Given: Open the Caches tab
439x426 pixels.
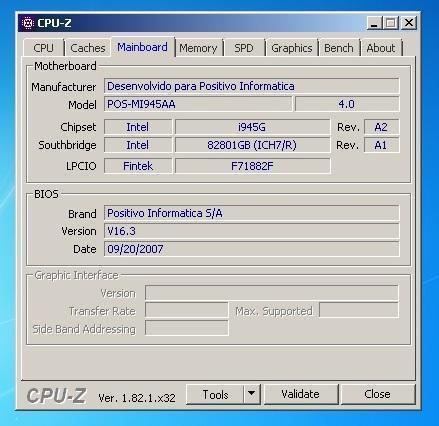Looking at the screenshot, I should point(88,48).
